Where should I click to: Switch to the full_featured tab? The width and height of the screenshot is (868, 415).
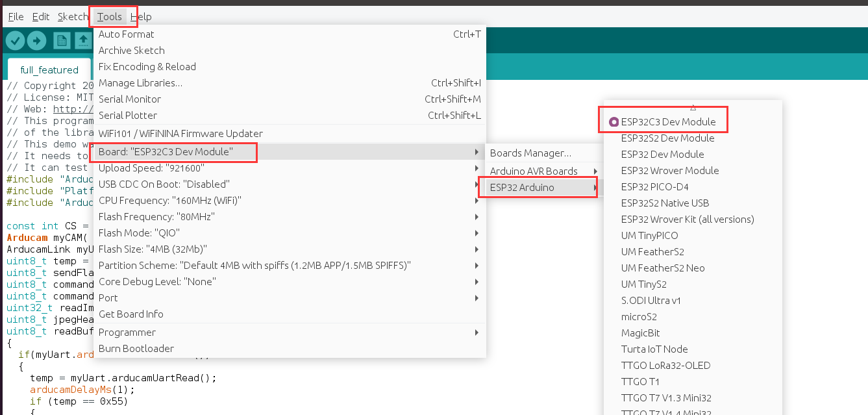pos(49,69)
